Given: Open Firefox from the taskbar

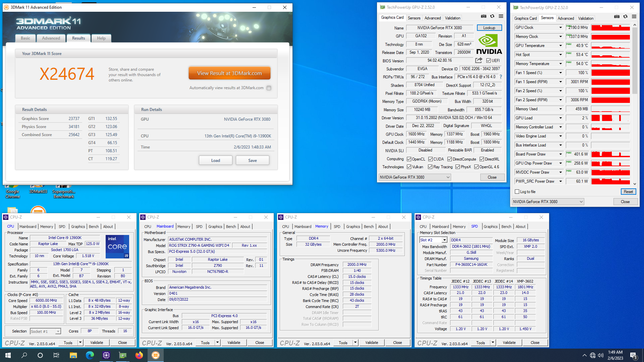Looking at the screenshot, I should tap(139, 355).
